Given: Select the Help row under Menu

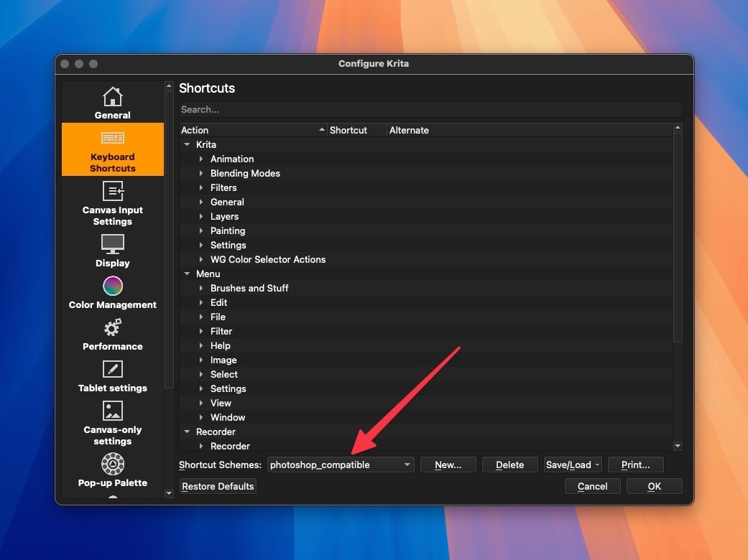Looking at the screenshot, I should tap(426, 345).
